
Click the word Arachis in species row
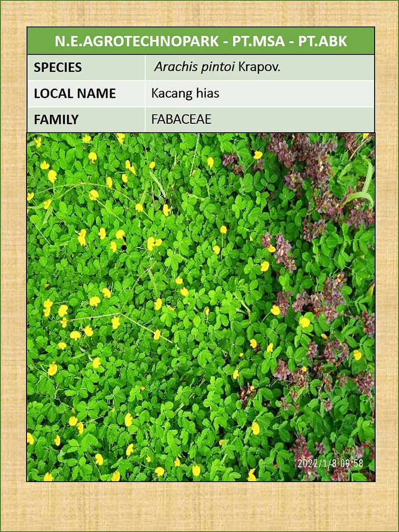175,68
